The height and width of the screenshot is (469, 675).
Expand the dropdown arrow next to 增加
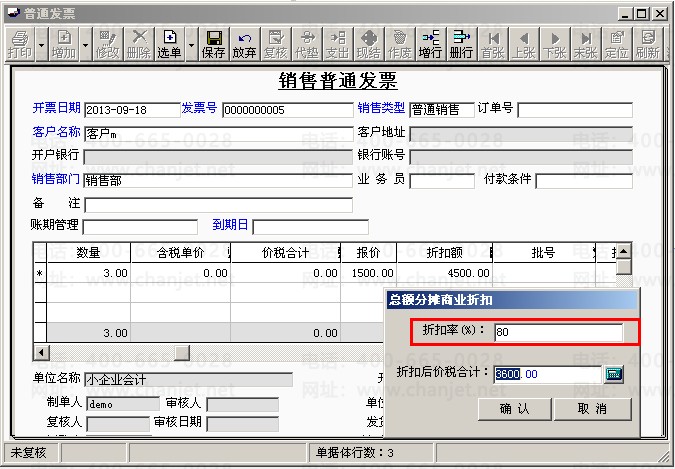86,44
